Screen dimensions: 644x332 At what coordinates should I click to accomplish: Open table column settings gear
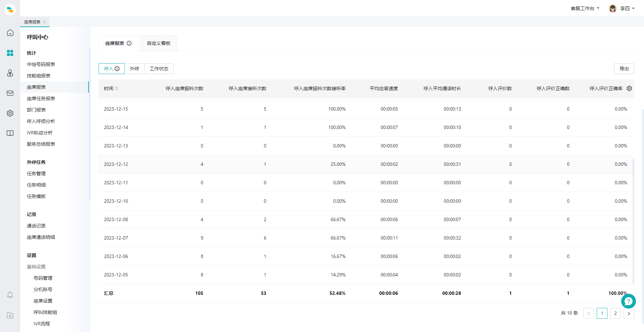(x=629, y=88)
